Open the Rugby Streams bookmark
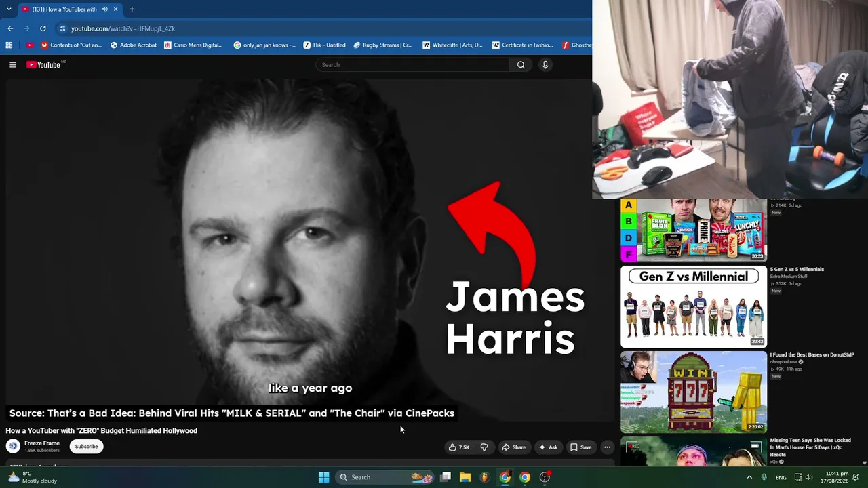 pyautogui.click(x=383, y=45)
